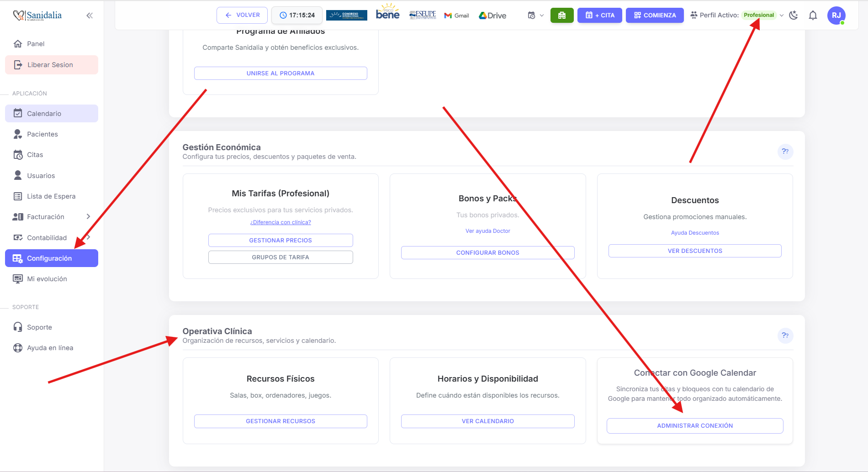
Task: Click the Gestionar Precios button
Action: click(x=281, y=241)
